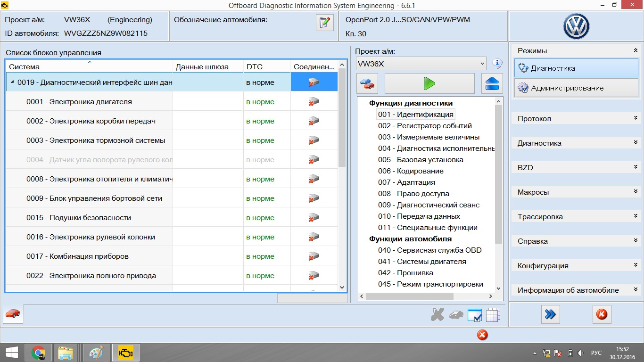Image resolution: width=644 pixels, height=362 pixels.
Task: Collapse the Режимы section
Action: [636, 50]
